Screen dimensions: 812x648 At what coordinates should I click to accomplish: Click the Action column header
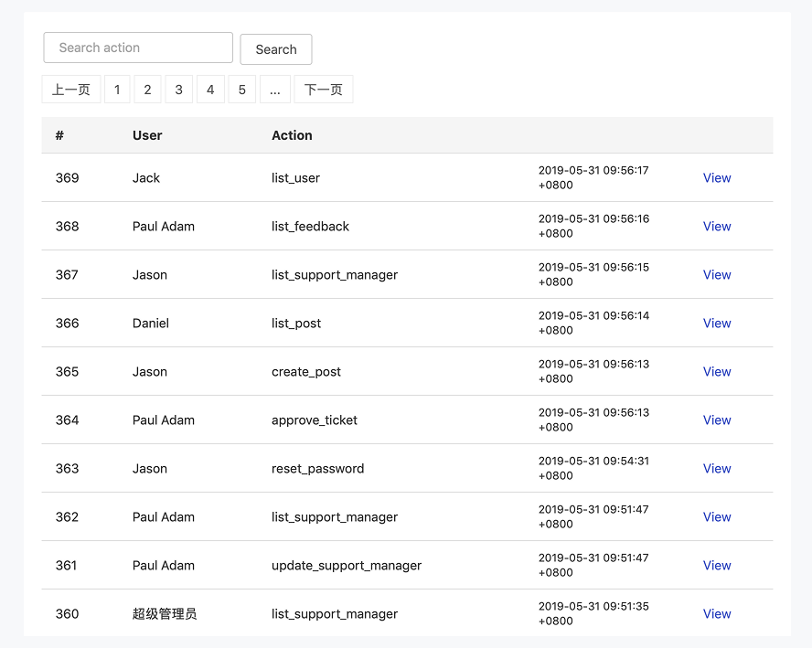(x=292, y=135)
